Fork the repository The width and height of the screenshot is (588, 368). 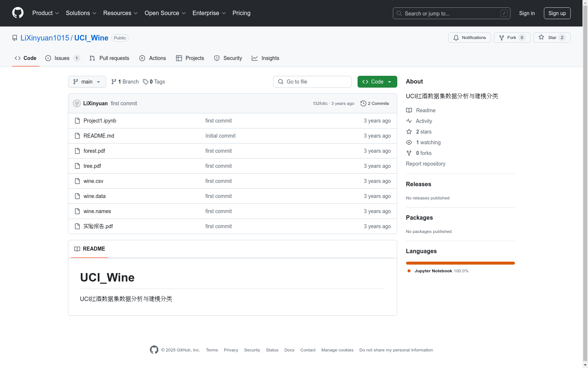pos(512,38)
